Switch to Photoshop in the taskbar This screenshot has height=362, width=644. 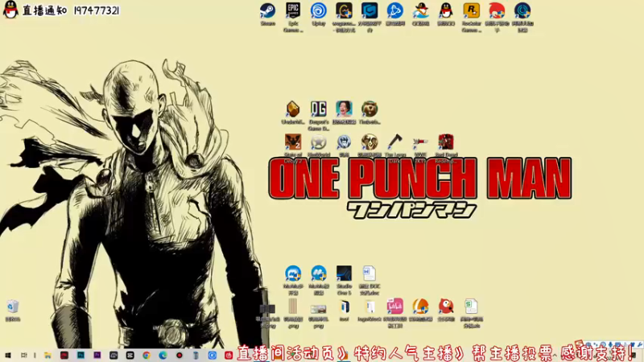80,356
